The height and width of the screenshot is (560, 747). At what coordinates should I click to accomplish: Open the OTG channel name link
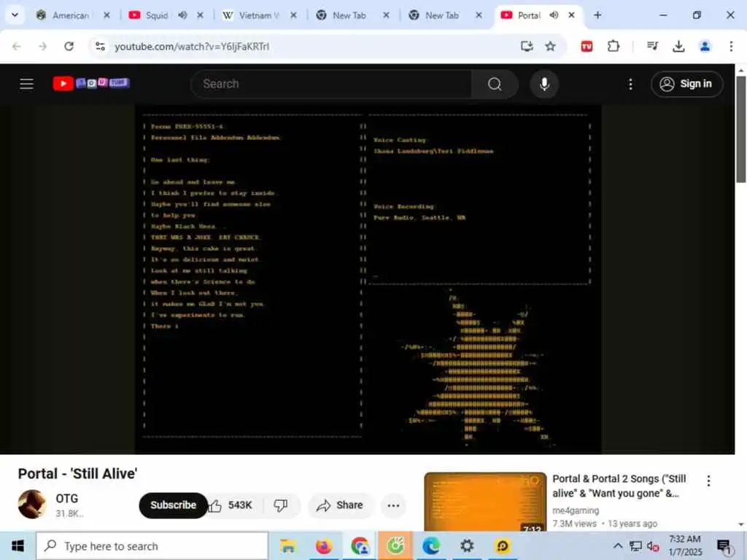click(66, 499)
